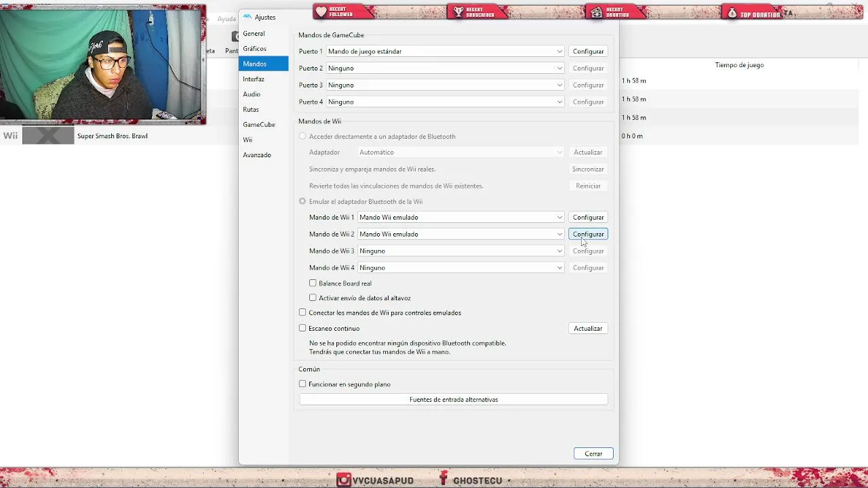Select the Super Smash Bros. Brawl banner thumbnail

tap(48, 136)
